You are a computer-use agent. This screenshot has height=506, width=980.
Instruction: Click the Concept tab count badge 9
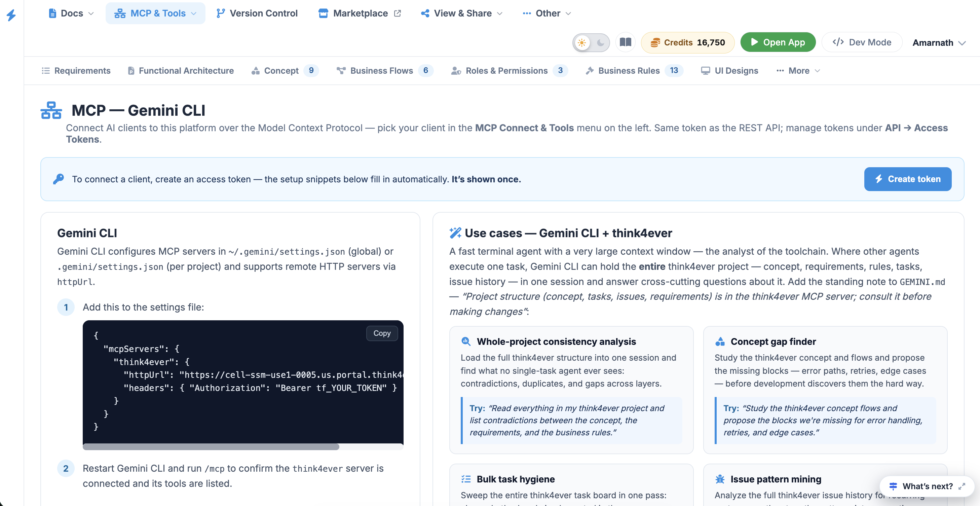311,70
